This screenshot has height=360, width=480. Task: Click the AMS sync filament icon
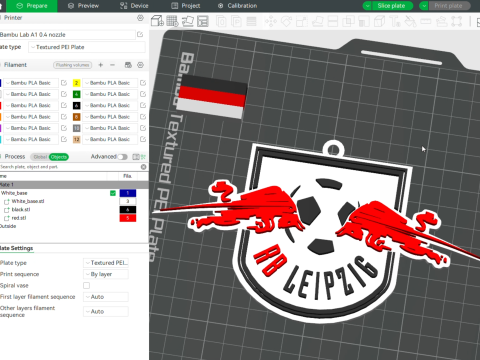pos(128,65)
